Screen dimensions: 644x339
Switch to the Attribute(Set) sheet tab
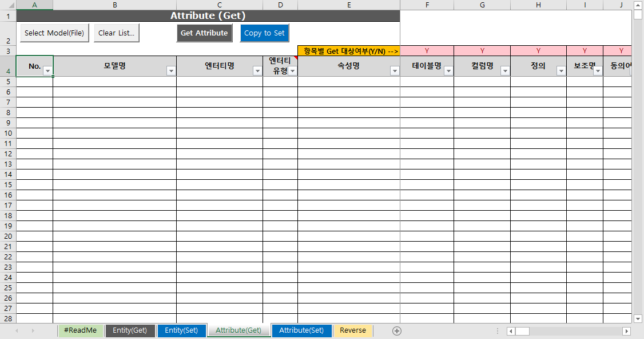[x=301, y=330]
